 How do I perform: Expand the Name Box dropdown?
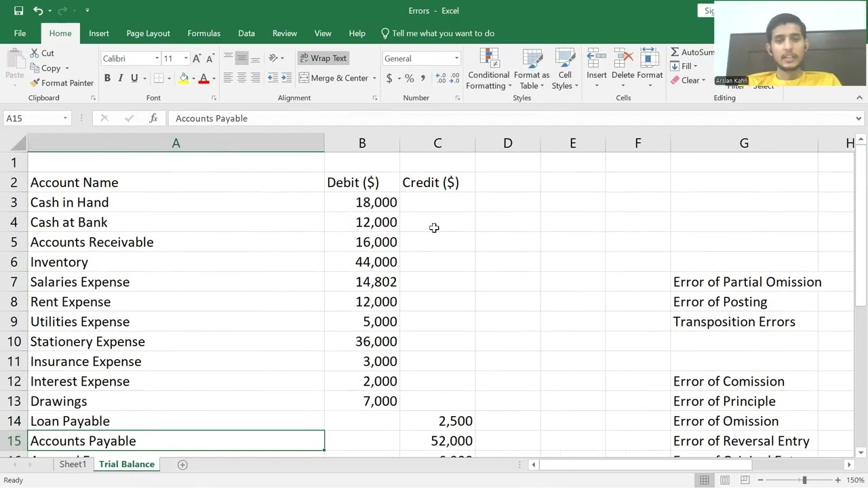[x=65, y=119]
